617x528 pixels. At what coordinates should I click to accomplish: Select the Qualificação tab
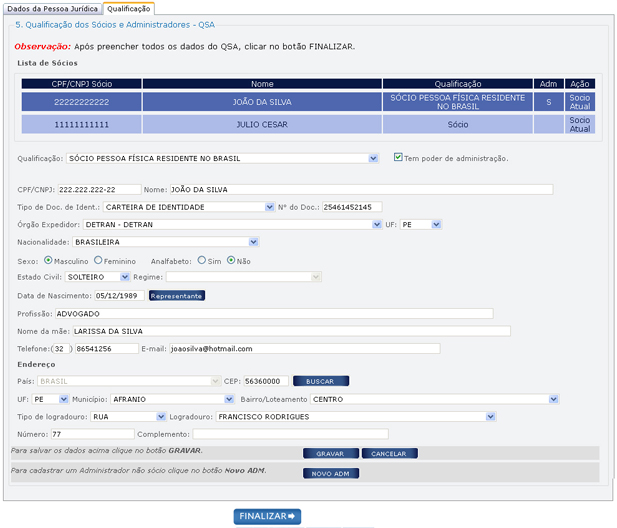coord(128,8)
